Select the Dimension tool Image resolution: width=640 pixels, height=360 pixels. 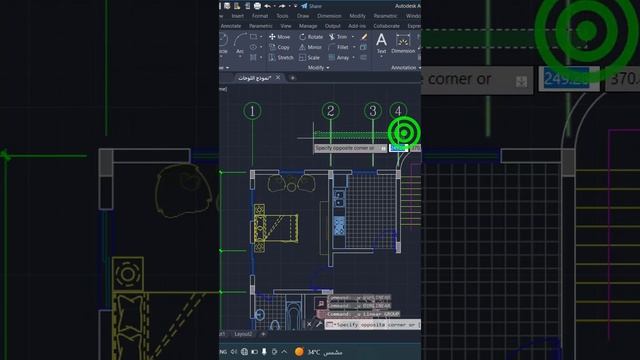(403, 43)
